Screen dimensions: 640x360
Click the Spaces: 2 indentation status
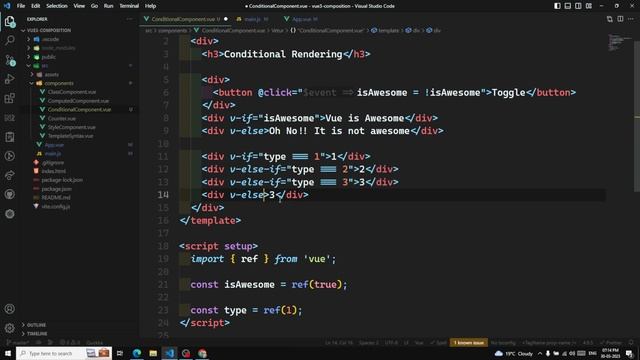(x=369, y=342)
